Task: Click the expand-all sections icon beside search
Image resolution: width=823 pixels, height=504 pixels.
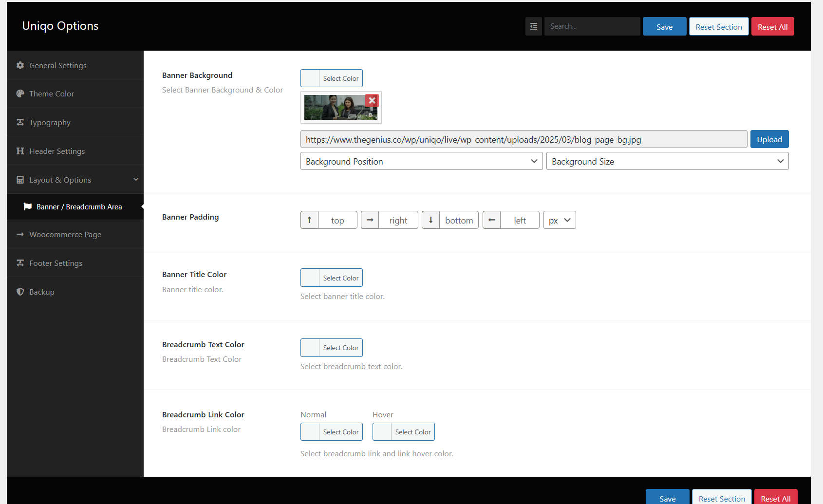Action: (x=533, y=26)
